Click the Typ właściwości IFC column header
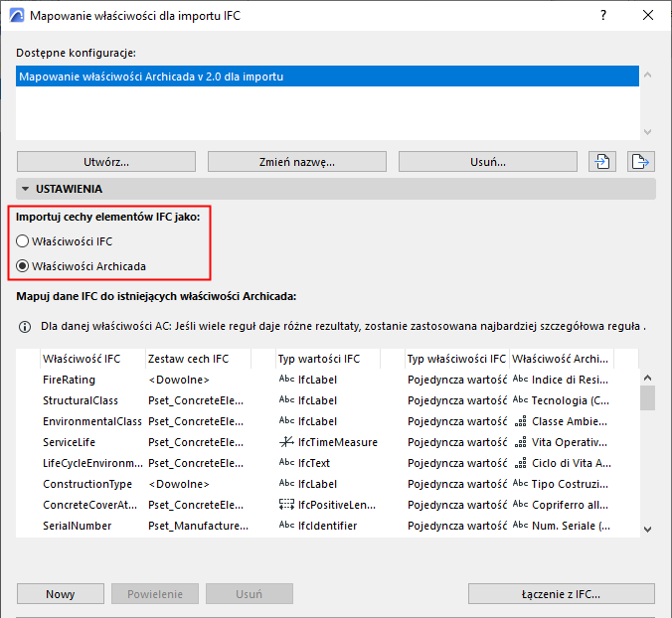The image size is (672, 618). click(457, 359)
